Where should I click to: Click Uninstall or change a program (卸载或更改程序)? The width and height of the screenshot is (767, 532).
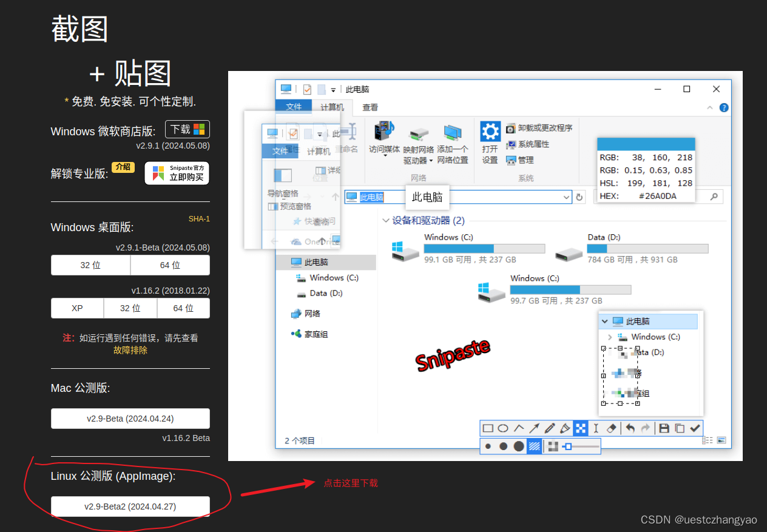point(539,128)
